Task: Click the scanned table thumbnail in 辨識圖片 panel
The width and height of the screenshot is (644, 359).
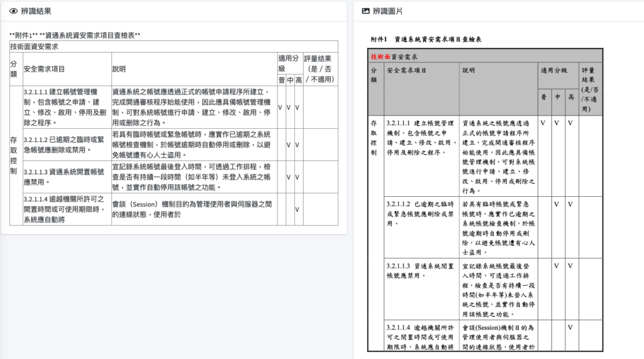Action: [485, 200]
